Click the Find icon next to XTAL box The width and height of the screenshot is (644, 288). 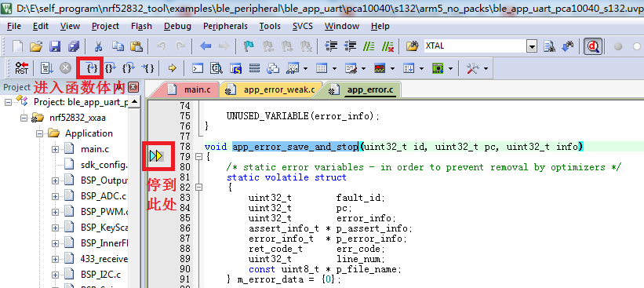(x=549, y=46)
